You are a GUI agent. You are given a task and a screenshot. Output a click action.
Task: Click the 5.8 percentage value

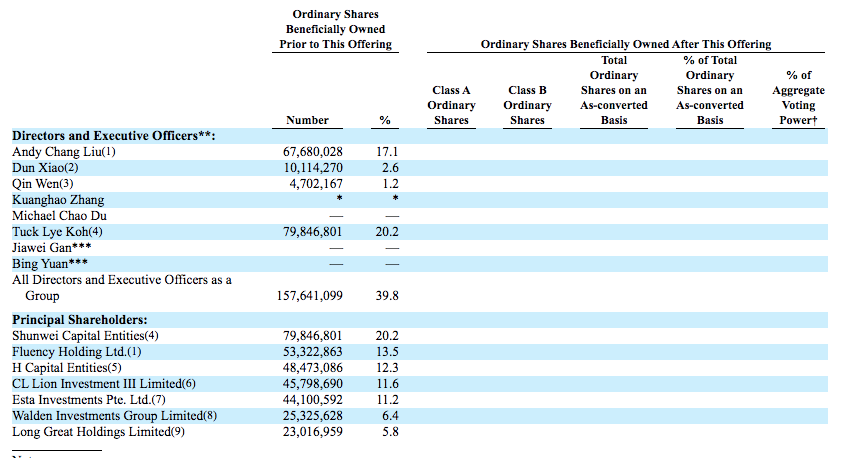[x=390, y=432]
